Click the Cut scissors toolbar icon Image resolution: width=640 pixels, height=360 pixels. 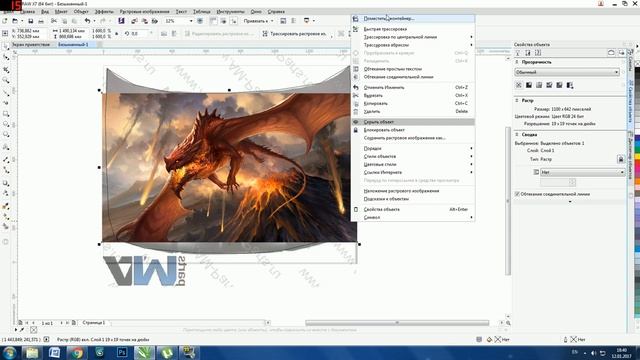pyautogui.click(x=53, y=21)
